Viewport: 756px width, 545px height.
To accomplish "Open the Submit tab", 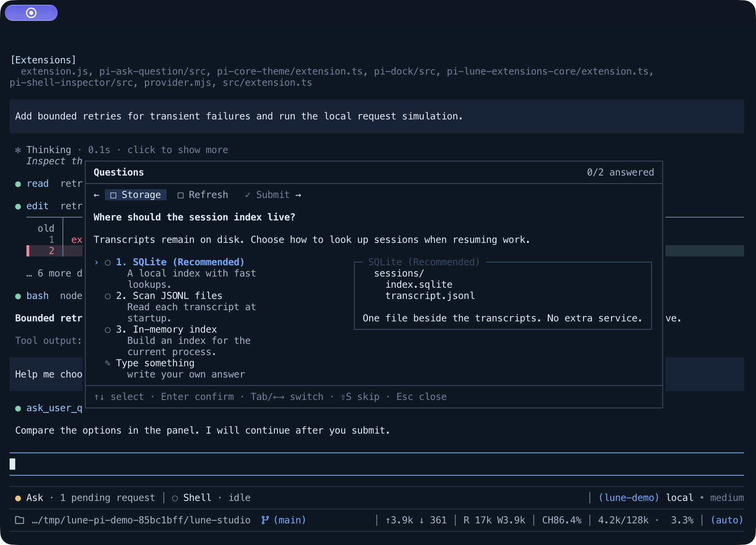I will pos(267,195).
